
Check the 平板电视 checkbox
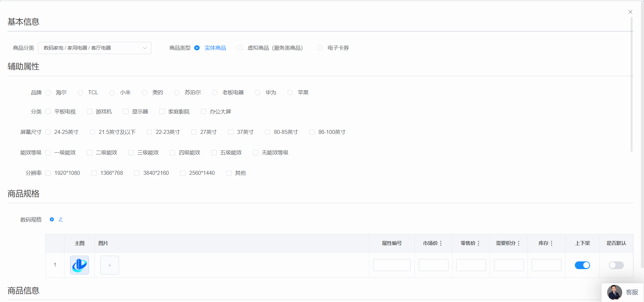[48, 111]
